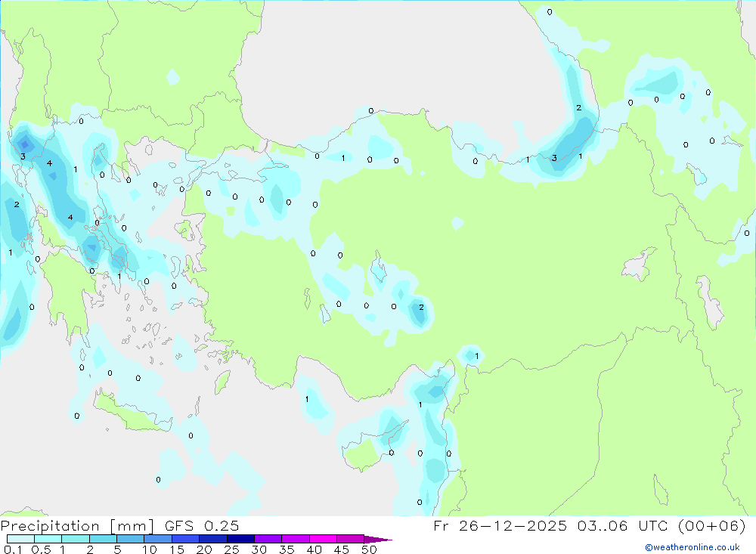Click Lake Van on the map
This screenshot has width=756, height=554.
click(x=639, y=265)
